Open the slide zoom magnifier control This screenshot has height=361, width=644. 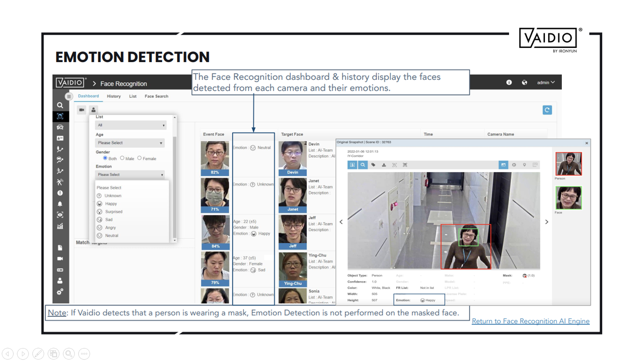point(69,354)
